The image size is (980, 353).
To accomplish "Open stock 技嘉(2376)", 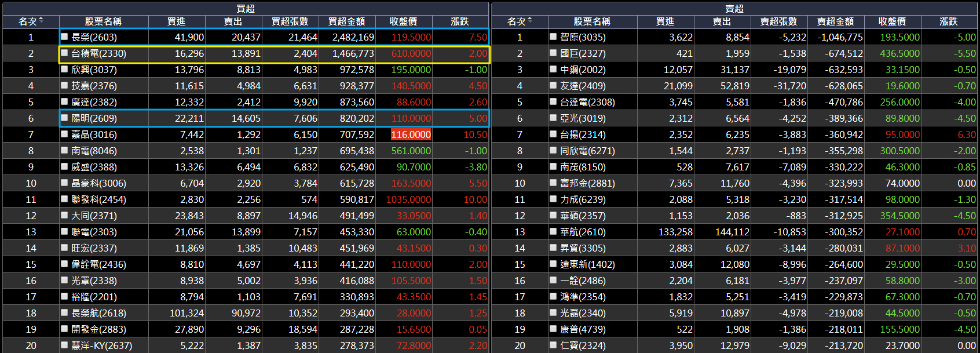I will 94,86.
